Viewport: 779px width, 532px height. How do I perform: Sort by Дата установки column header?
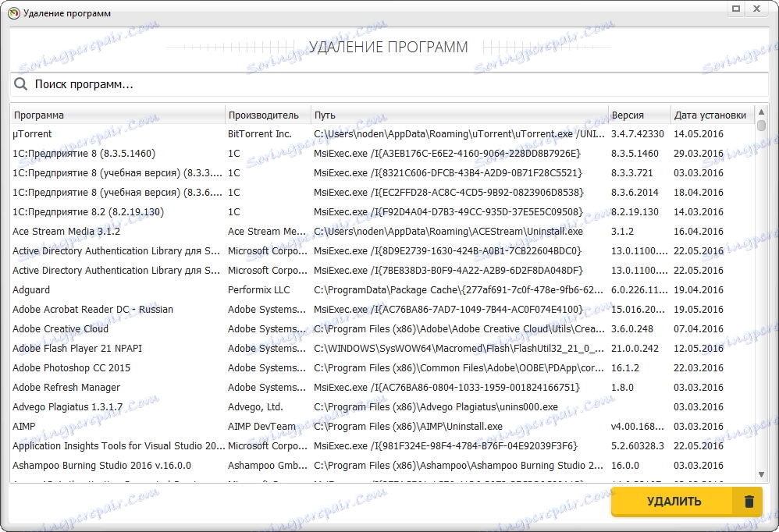(x=713, y=115)
